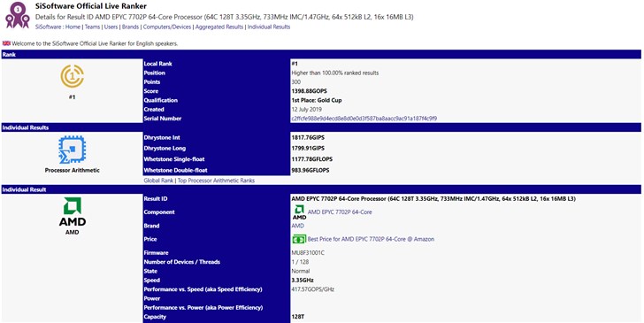
Task: Open Individual Results navigation link
Action: coord(269,27)
